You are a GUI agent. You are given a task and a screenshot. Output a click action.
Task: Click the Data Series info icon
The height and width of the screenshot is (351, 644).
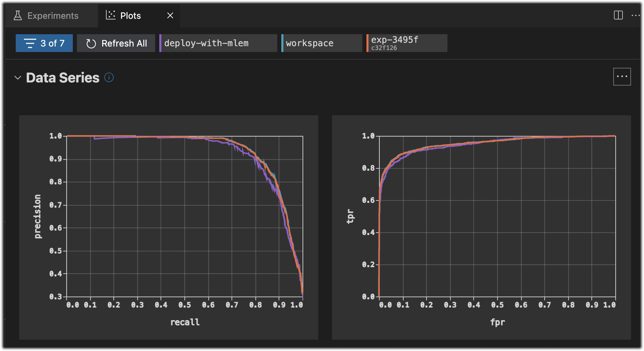109,78
